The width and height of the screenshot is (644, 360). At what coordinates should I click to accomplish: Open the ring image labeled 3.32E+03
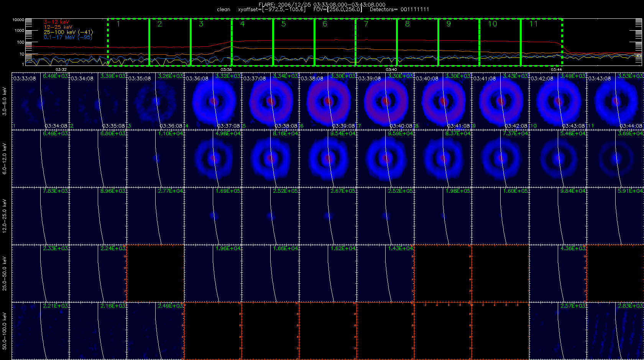point(213,101)
